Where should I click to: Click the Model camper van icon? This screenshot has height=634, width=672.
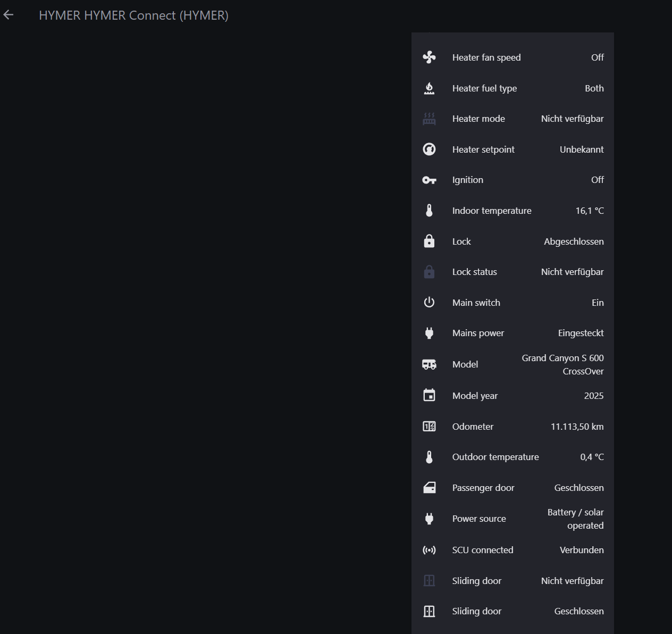tap(429, 364)
